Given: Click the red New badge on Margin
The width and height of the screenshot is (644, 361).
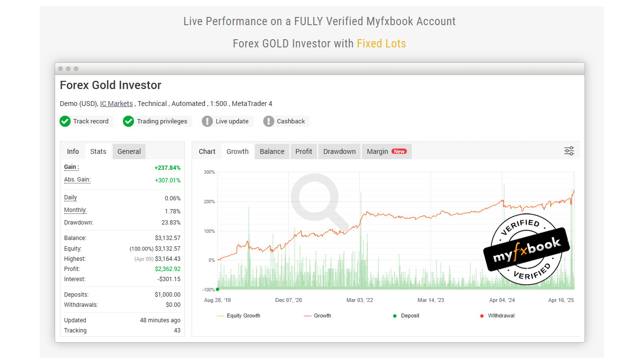Looking at the screenshot, I should pyautogui.click(x=399, y=151).
